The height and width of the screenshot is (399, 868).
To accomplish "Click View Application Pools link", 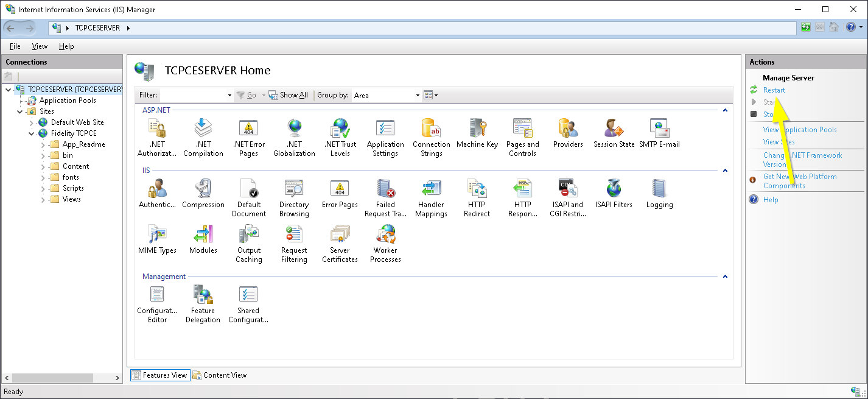I will (x=800, y=130).
